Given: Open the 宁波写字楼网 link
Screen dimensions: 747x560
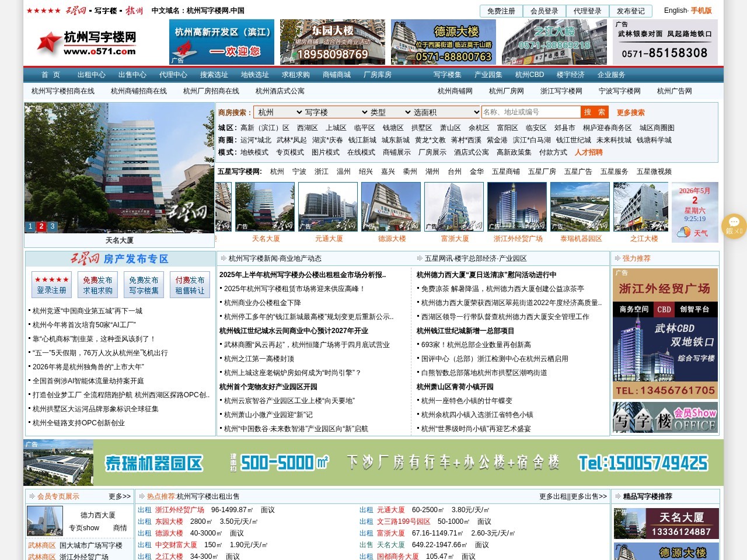Looking at the screenshot, I should point(620,91).
